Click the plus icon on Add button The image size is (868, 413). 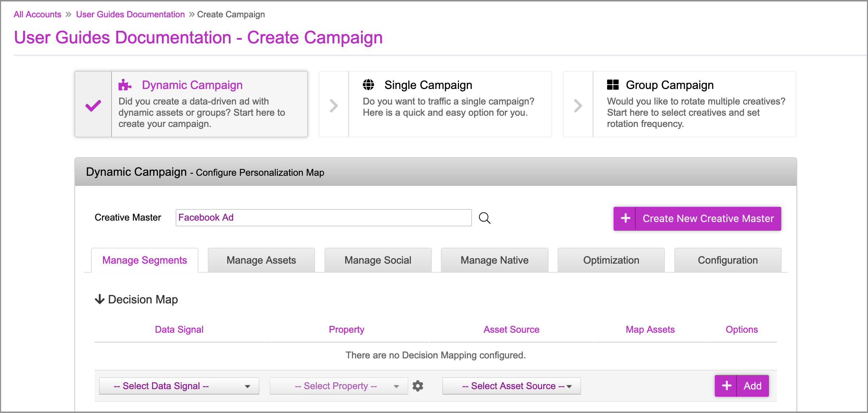click(x=726, y=386)
